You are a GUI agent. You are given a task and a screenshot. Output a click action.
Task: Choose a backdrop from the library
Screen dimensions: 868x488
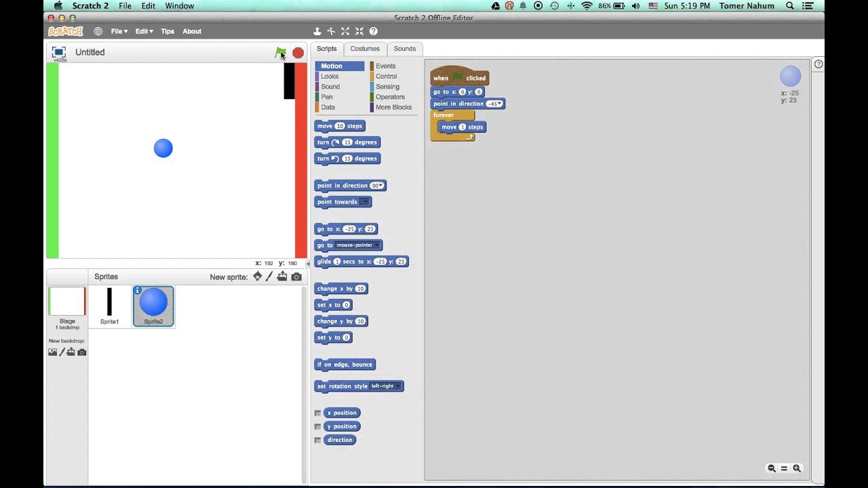52,352
